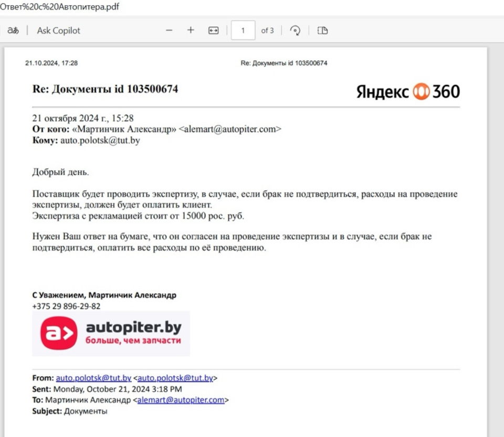504x437 pixels.
Task: Click the PDF filename title at top
Action: tap(59, 6)
